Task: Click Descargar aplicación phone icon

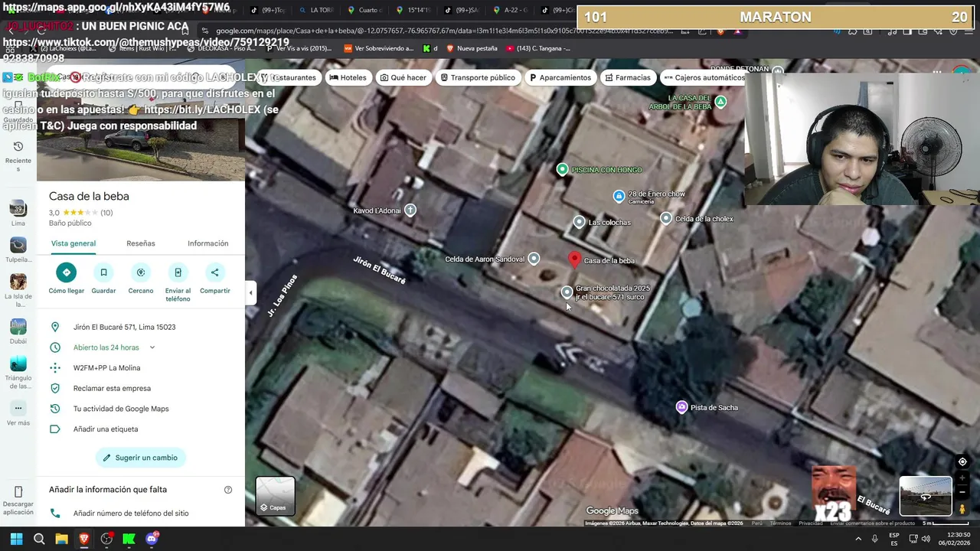Action: coord(18,491)
